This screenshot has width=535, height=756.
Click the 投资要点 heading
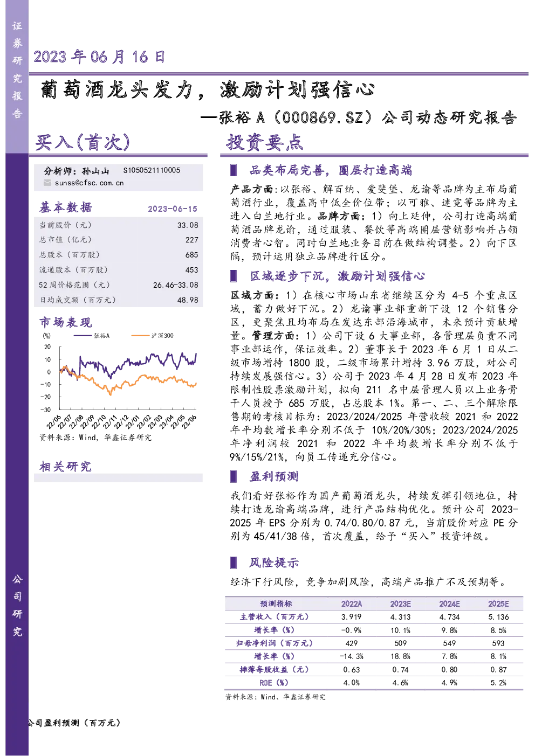[x=265, y=142]
